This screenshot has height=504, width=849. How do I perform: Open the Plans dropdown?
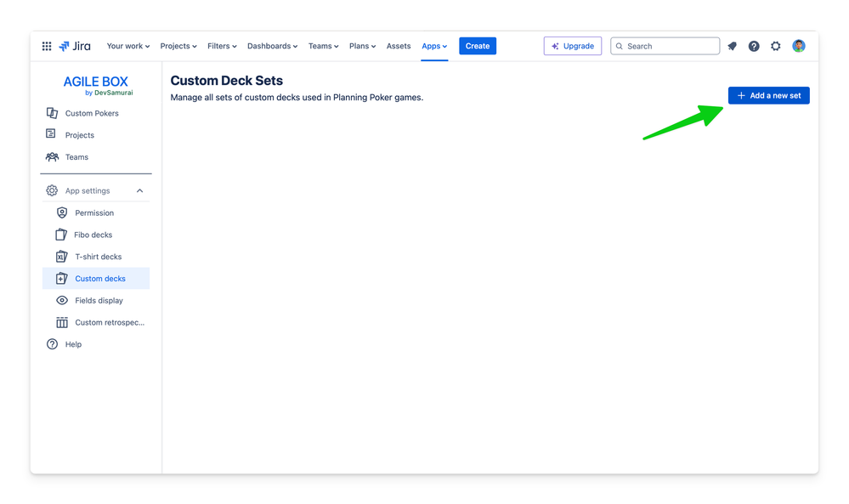point(362,46)
